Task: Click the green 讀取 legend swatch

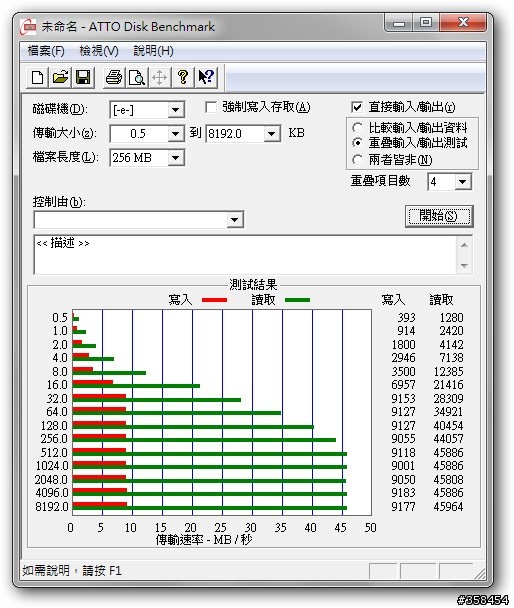Action: click(297, 300)
